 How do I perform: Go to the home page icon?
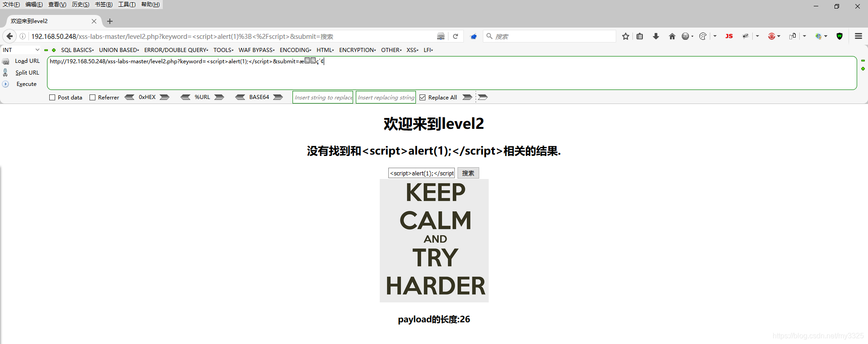coord(672,36)
